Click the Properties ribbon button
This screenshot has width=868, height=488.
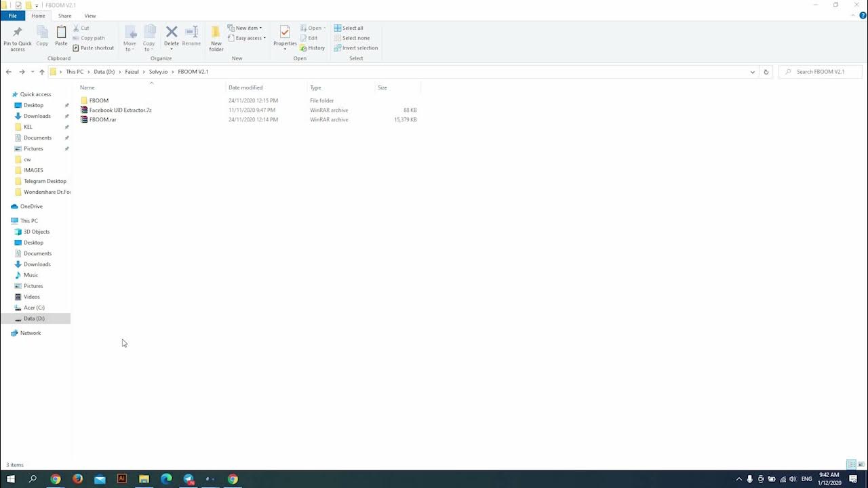(285, 37)
